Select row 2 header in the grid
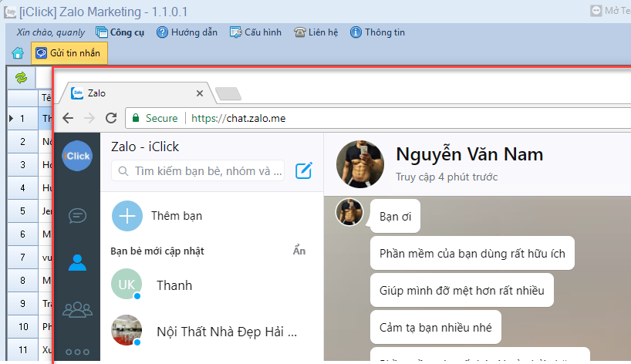631x364 pixels. point(22,142)
